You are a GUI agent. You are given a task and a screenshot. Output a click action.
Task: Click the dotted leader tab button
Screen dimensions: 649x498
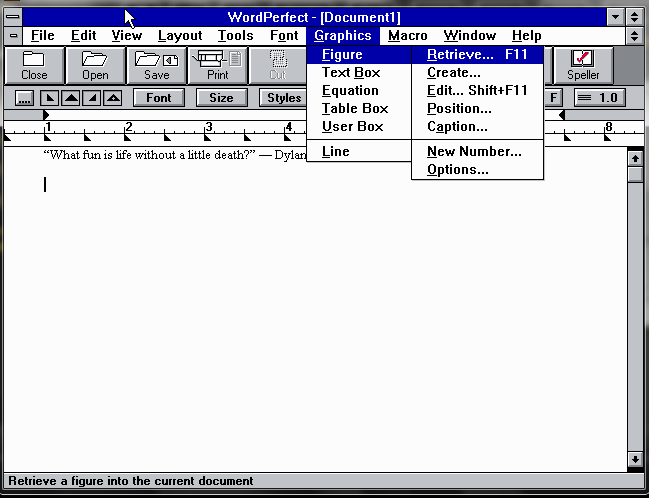24,98
